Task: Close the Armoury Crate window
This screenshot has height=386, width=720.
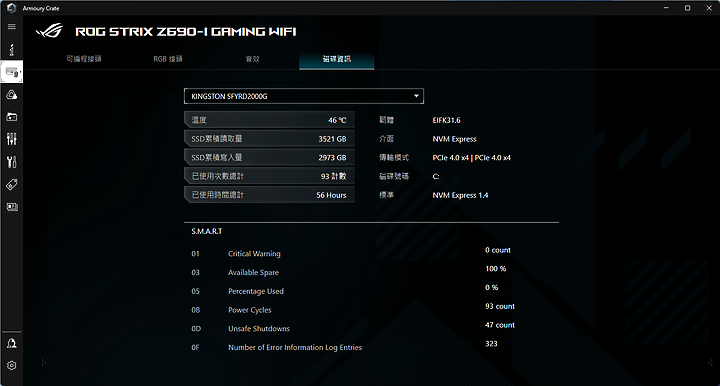Action: click(x=709, y=8)
